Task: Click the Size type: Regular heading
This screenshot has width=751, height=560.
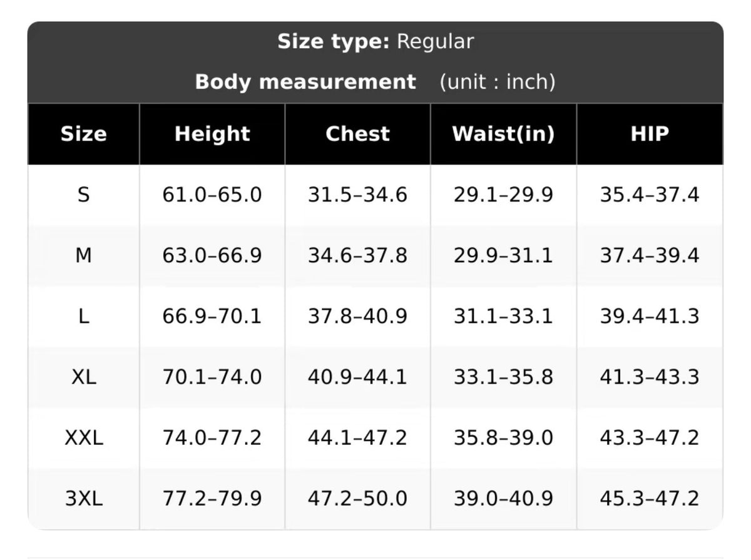Action: click(x=375, y=42)
